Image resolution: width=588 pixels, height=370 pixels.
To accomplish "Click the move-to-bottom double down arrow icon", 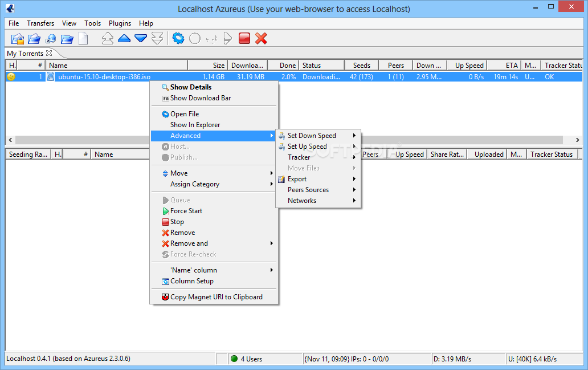I will point(157,38).
